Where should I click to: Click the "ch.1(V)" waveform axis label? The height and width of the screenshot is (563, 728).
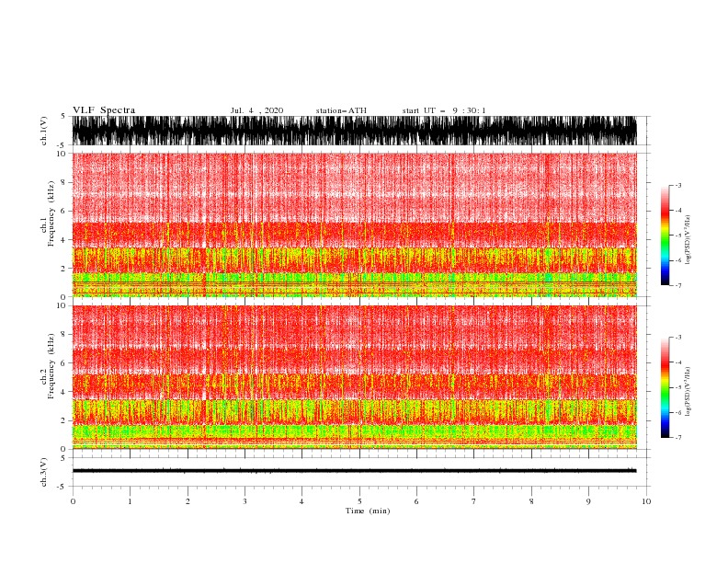click(x=44, y=131)
